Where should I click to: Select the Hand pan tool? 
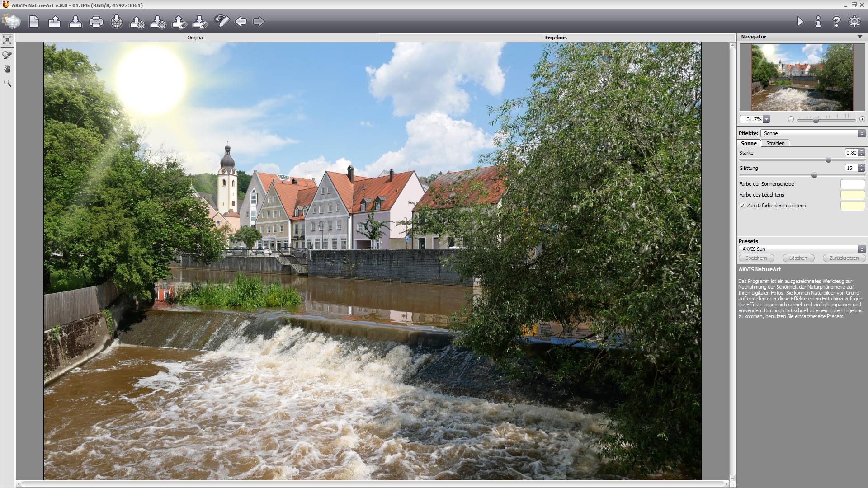click(7, 69)
